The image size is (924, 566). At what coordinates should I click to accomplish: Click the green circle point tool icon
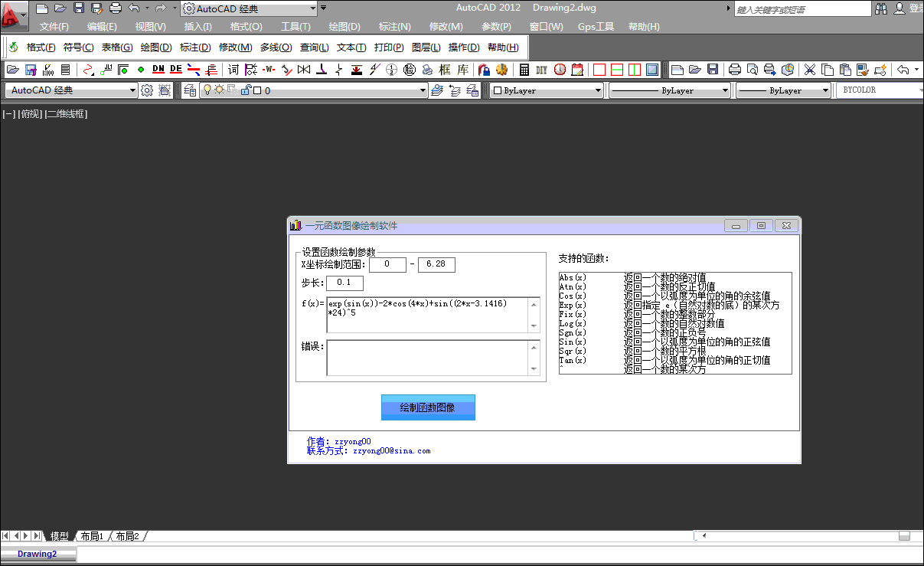(141, 70)
